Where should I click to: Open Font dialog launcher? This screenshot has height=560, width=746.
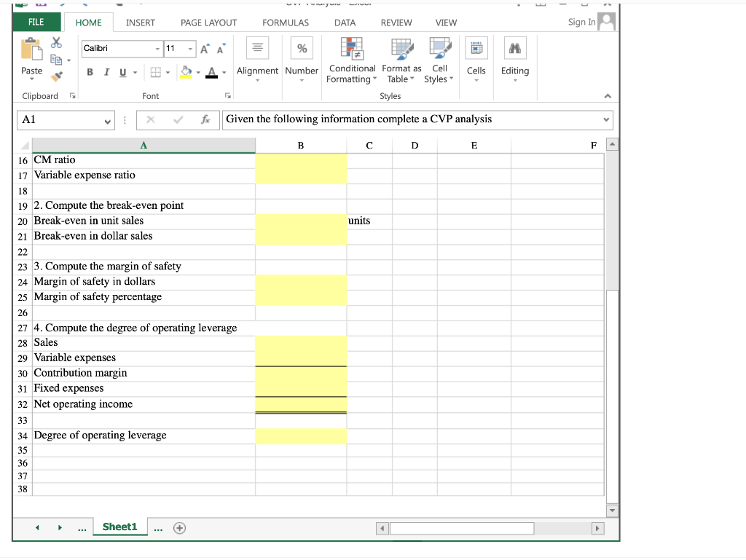[228, 96]
